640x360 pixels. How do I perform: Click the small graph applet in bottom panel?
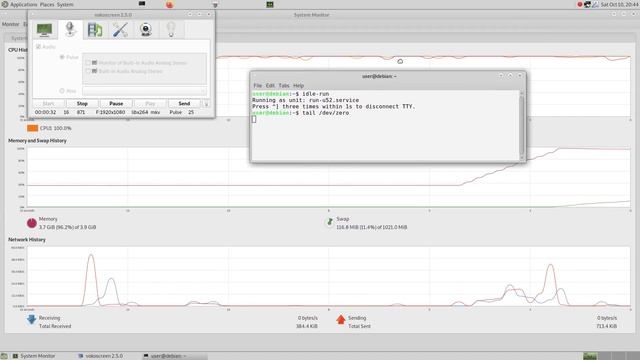pyautogui.click(x=590, y=356)
